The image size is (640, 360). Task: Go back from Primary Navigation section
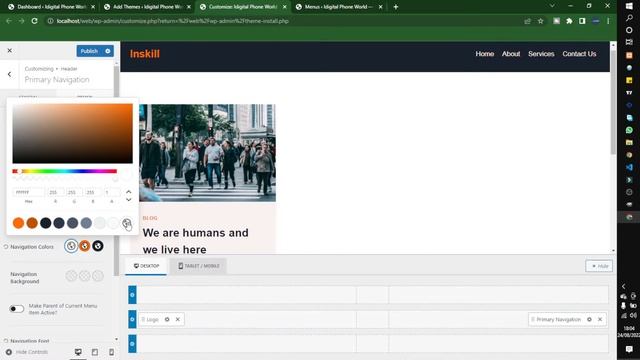click(9, 74)
